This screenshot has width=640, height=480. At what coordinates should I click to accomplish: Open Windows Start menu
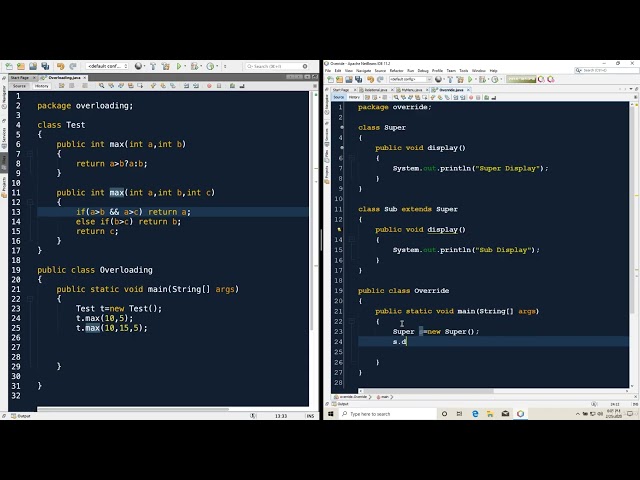tap(331, 414)
